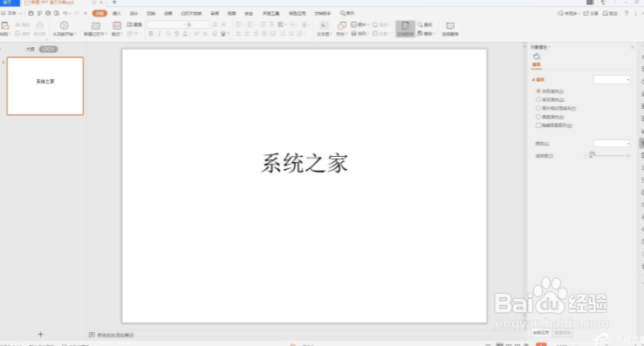This screenshot has width=644, height=346.
Task: Click the Document Assistant highlighted ribbon button
Action: point(406,28)
